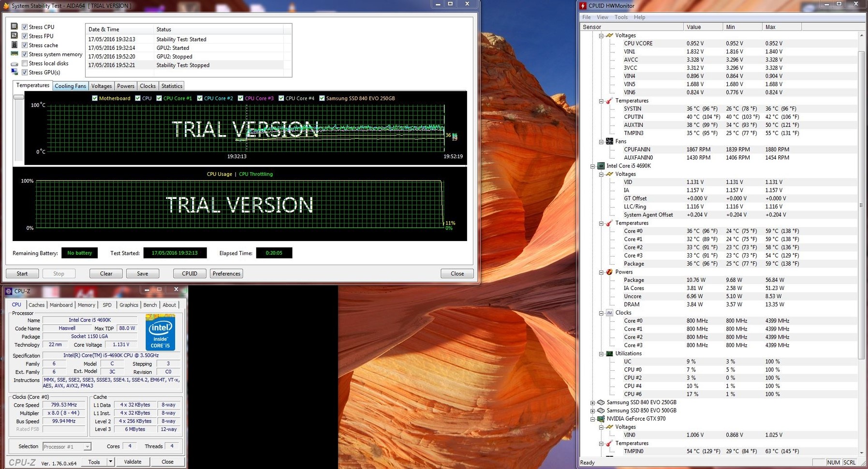This screenshot has height=469, width=868.
Task: Click the Clocks icon in HWMonitor tree
Action: tap(609, 313)
